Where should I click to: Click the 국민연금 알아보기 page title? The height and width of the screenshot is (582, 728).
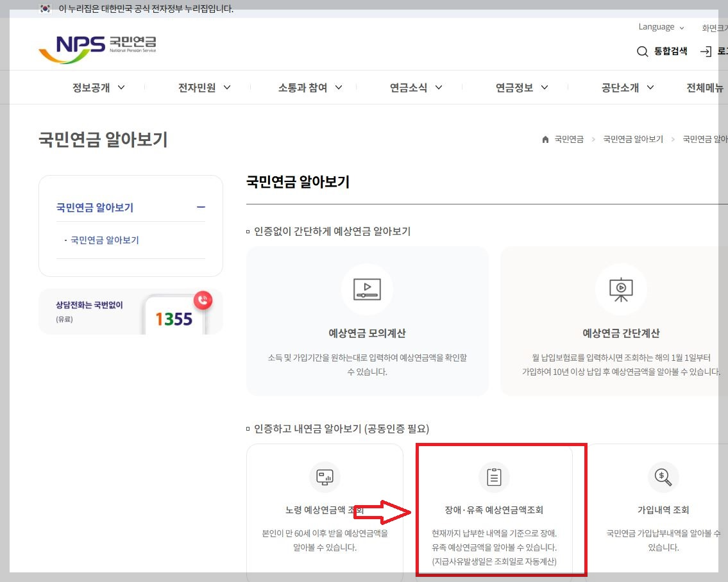click(x=103, y=139)
